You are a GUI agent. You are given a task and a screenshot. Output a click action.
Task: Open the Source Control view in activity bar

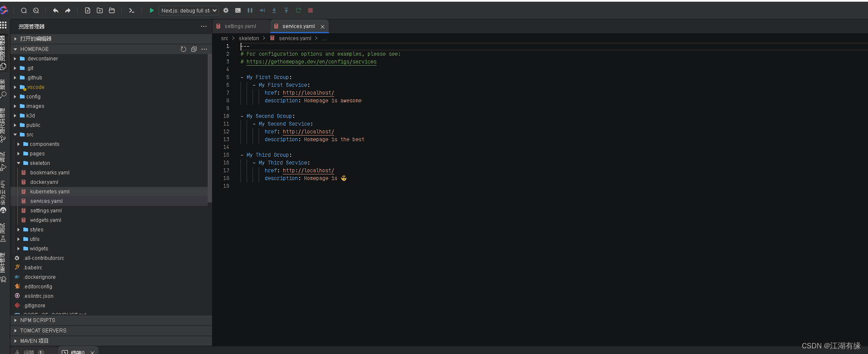(x=3, y=125)
